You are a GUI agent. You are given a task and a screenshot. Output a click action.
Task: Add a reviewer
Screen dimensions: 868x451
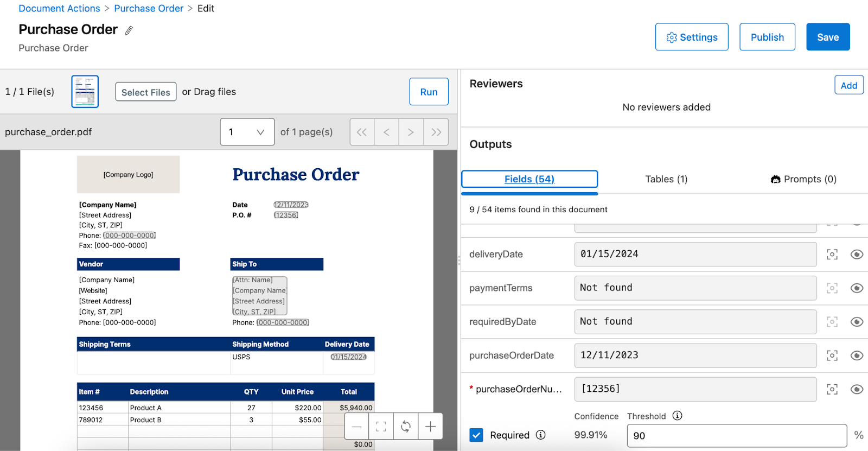tap(849, 85)
